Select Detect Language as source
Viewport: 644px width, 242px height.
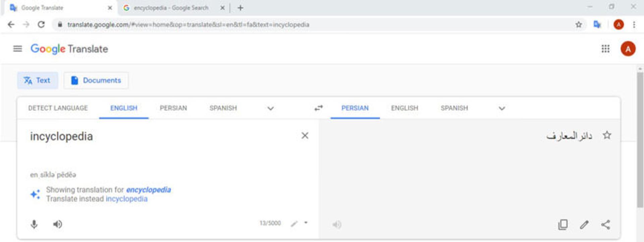pyautogui.click(x=58, y=108)
